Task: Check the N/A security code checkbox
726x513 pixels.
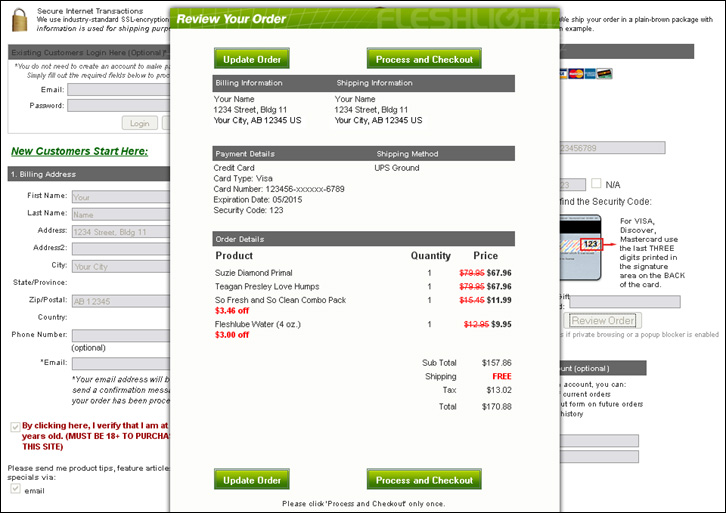Action: [x=596, y=183]
